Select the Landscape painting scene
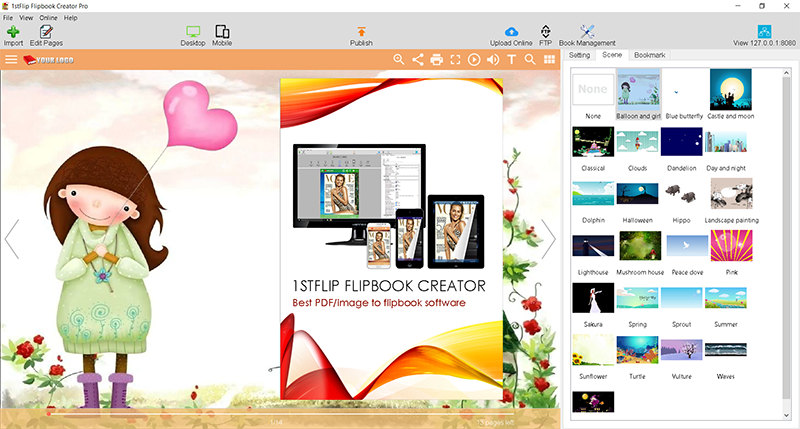Screen dimensions: 800x429 click(732, 193)
